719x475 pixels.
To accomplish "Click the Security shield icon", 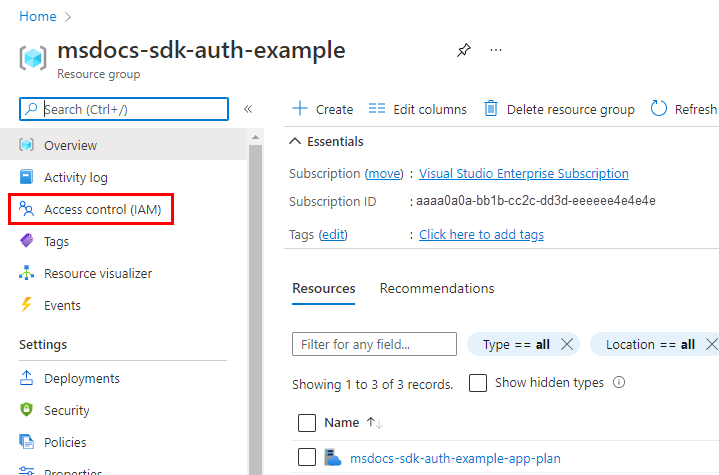I will click(27, 409).
